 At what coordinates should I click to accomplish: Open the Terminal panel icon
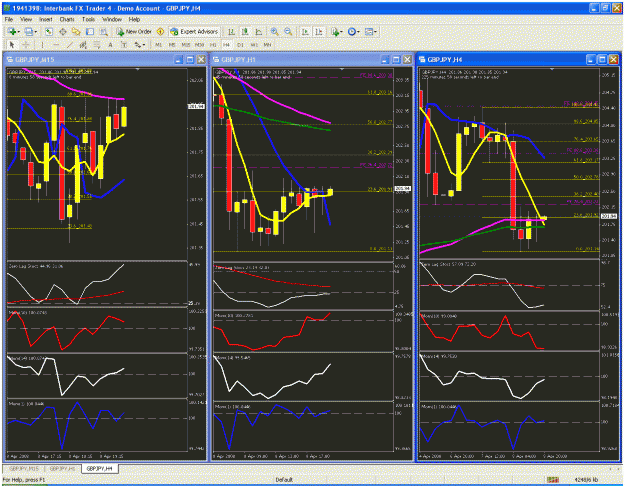[90, 31]
